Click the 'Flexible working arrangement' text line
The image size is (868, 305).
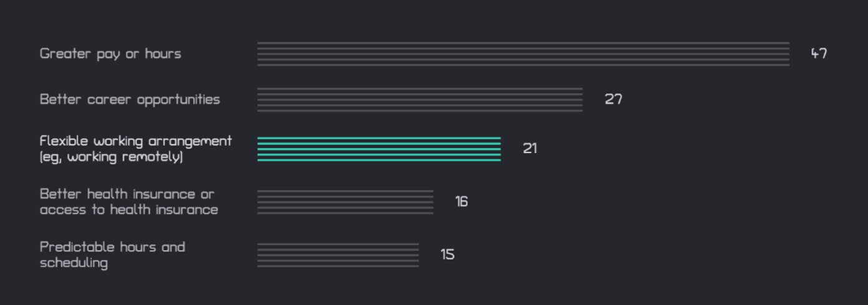135,141
